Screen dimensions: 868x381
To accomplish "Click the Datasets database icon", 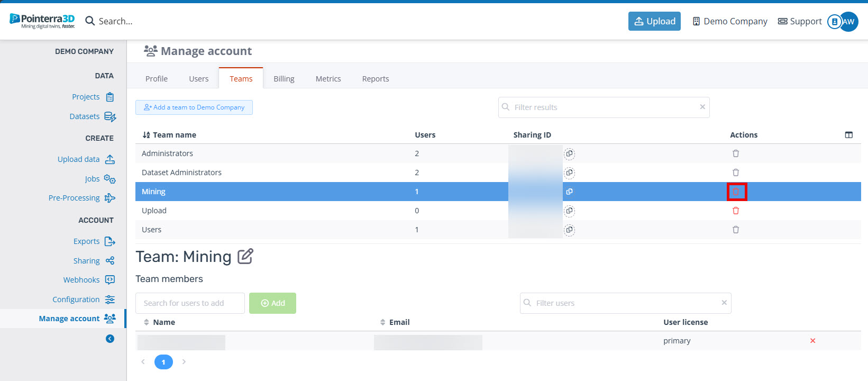I will [x=110, y=116].
